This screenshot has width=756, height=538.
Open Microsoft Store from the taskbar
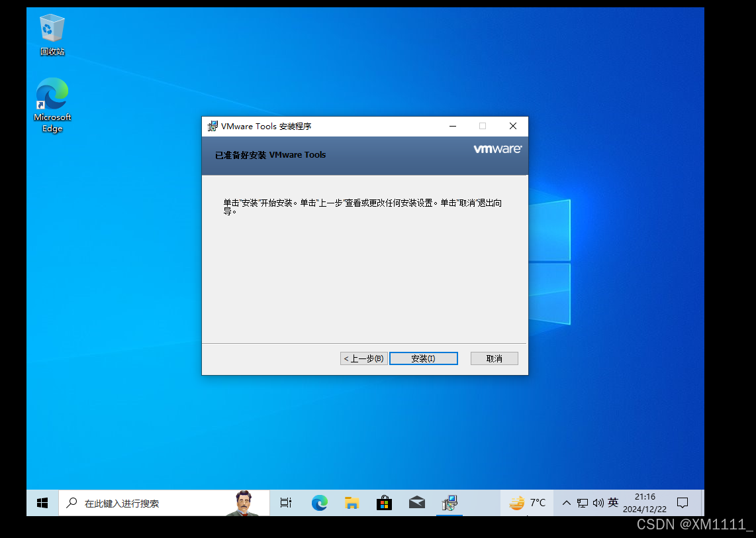coord(384,503)
